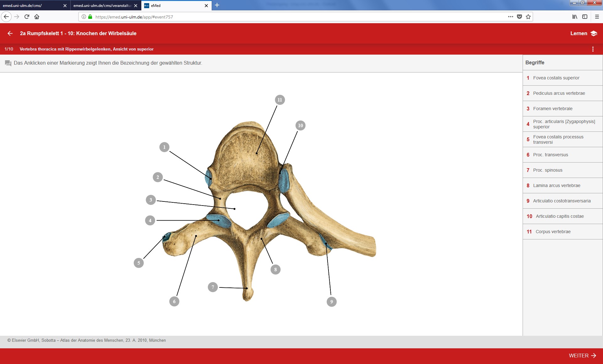Select marker 7 at the spinous process
This screenshot has width=603, height=364.
[213, 287]
